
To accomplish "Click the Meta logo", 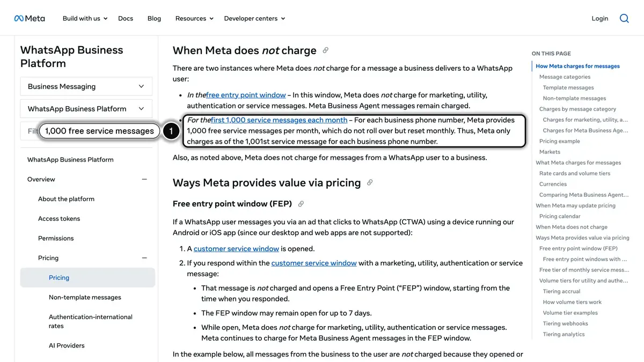I will pos(30,18).
